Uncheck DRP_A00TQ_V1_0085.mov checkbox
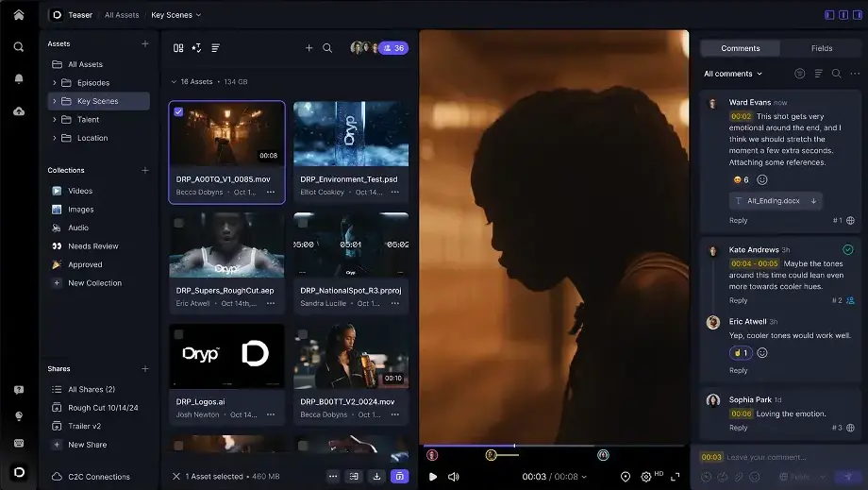Screen dimensions: 868x490 click(178, 111)
